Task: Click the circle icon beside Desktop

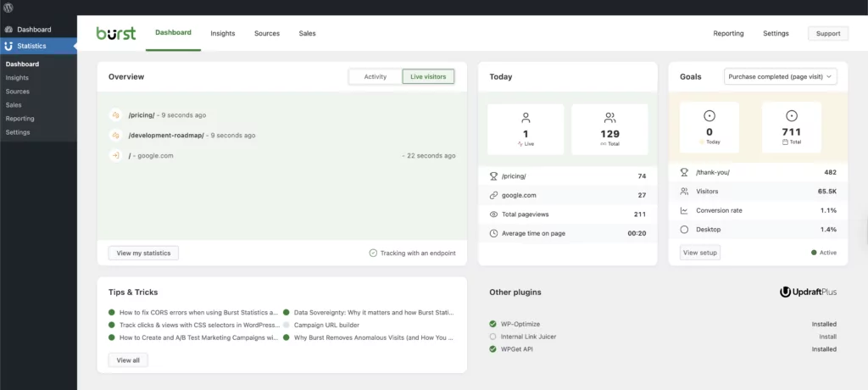Action: [x=684, y=230]
